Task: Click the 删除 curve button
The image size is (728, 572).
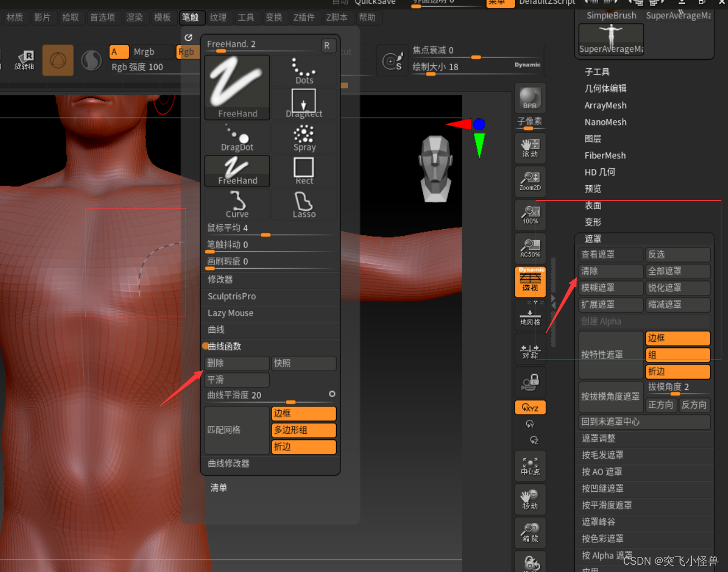Action: (x=237, y=363)
